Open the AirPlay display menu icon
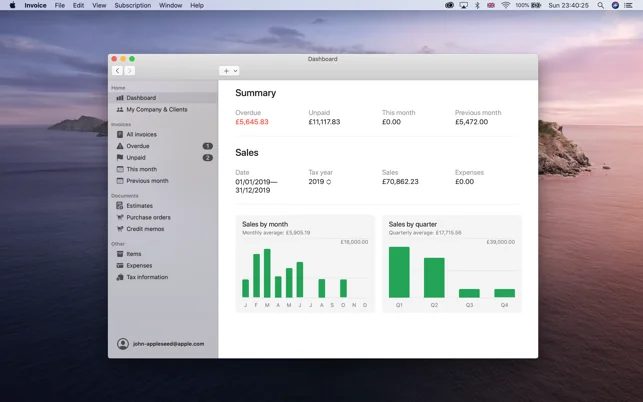This screenshot has height=402, width=643. click(463, 5)
